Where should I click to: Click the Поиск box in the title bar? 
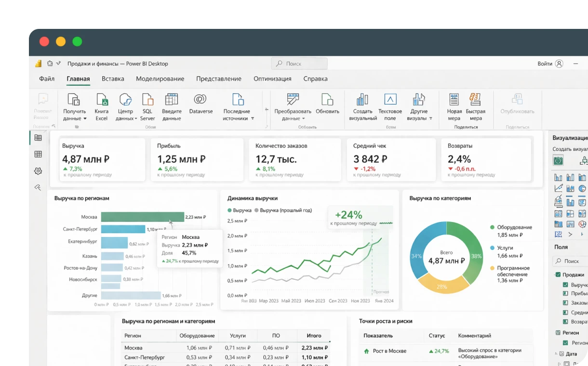[x=299, y=64]
